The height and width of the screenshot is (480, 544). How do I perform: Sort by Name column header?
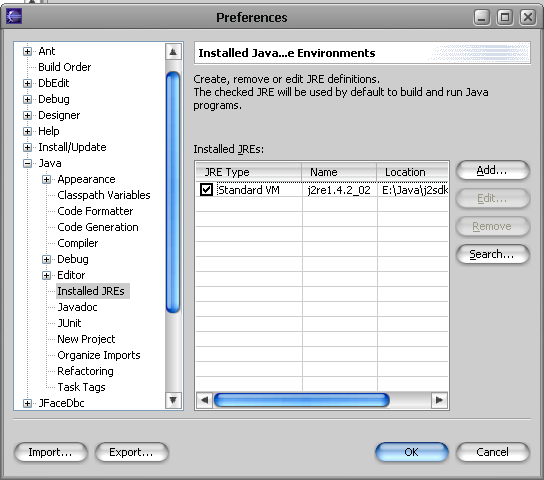pyautogui.click(x=339, y=172)
